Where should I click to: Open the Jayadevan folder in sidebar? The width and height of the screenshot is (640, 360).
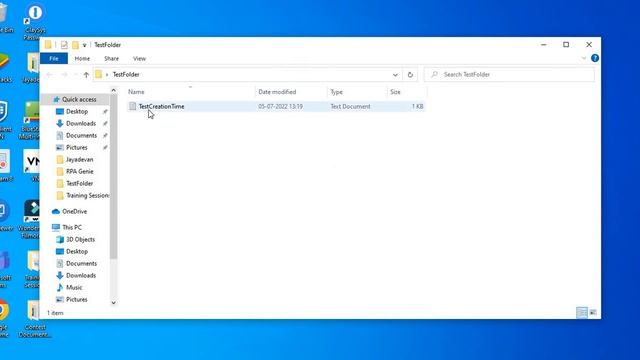coord(80,160)
